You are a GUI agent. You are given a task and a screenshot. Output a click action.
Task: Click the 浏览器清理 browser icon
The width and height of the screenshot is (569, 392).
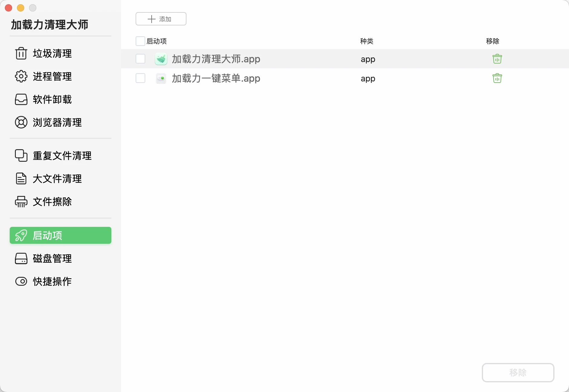(21, 122)
